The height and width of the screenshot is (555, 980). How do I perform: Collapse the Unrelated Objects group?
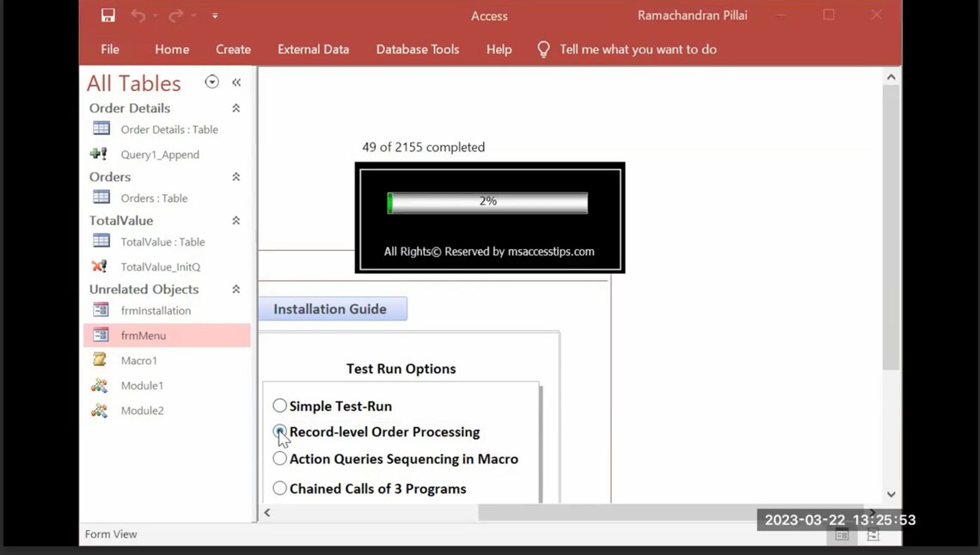235,289
